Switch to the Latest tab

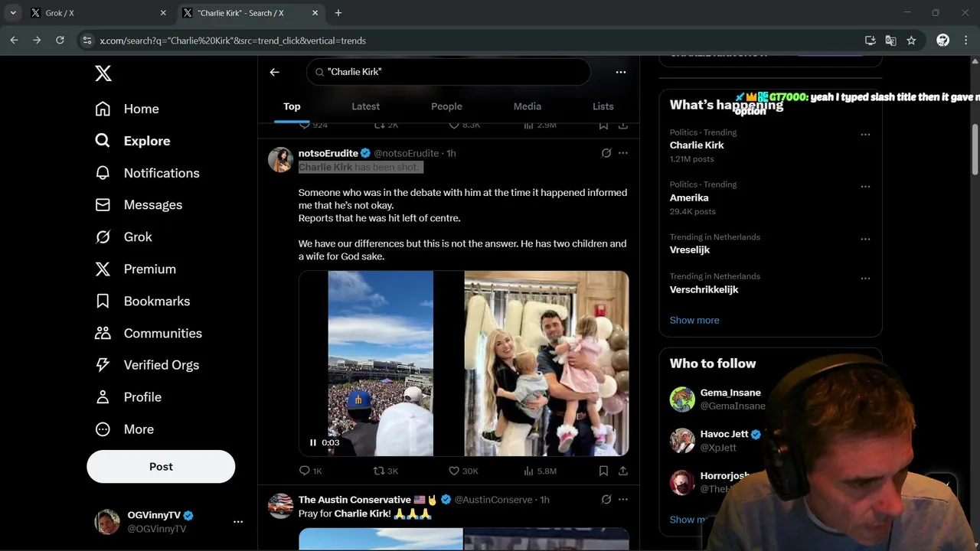365,106
